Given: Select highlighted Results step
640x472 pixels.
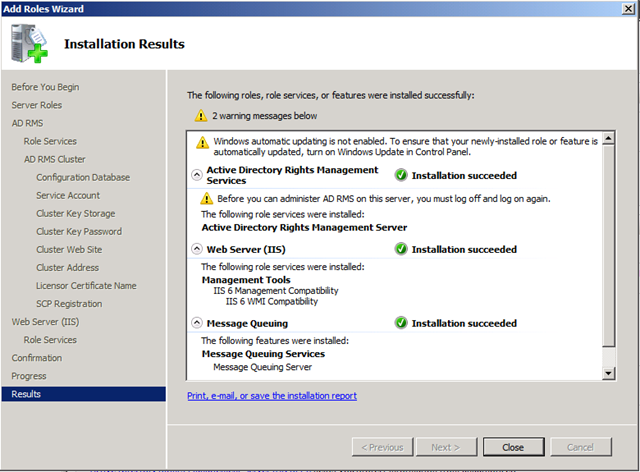Looking at the screenshot, I should point(84,394).
